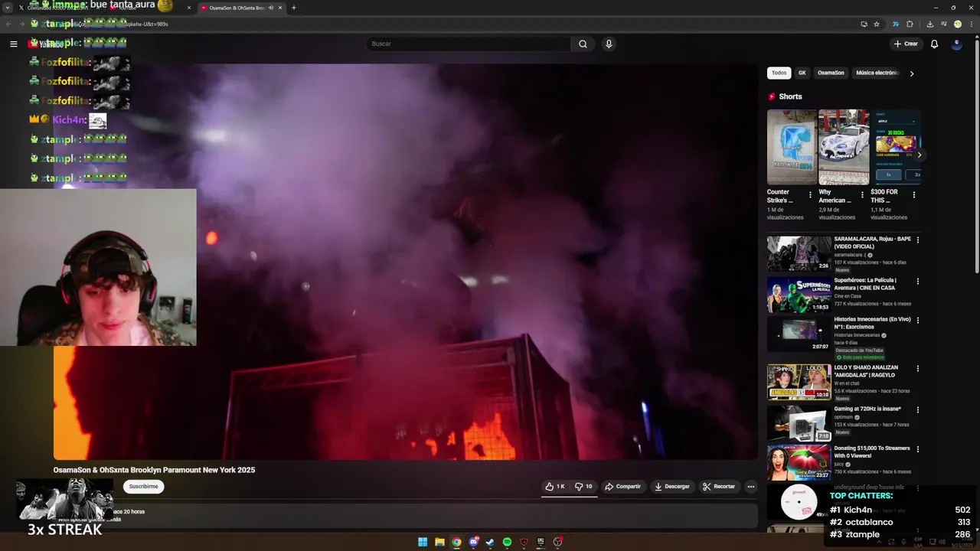Open Epic Games from taskbar

[541, 542]
